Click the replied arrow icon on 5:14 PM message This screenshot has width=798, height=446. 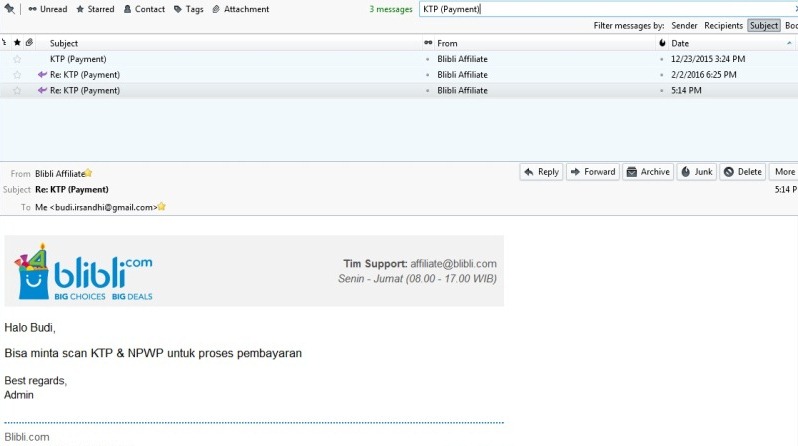(42, 90)
